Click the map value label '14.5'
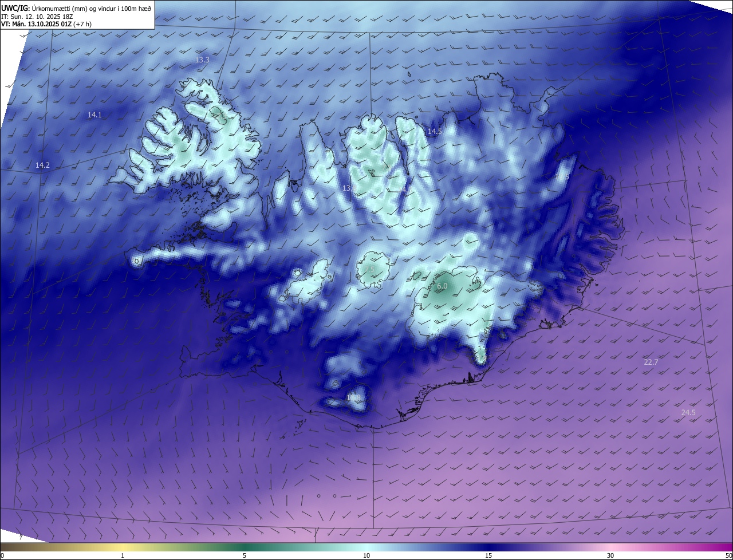Image resolution: width=733 pixels, height=560 pixels. (x=435, y=131)
